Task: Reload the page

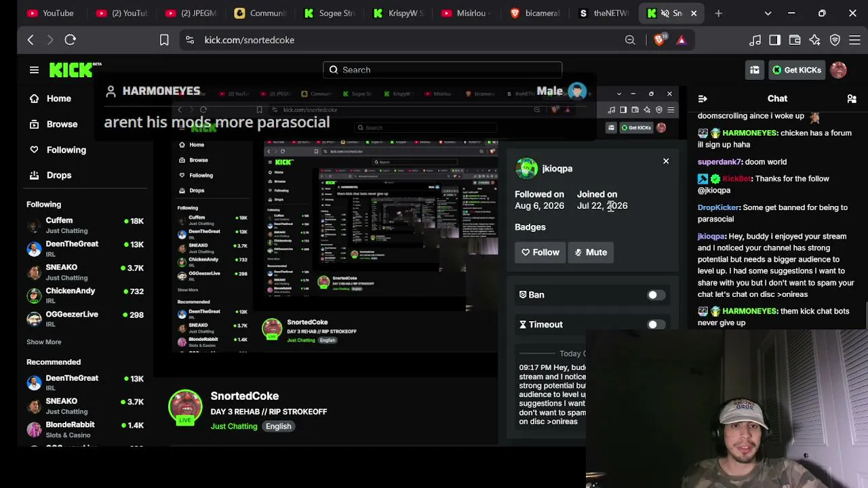Action: pyautogui.click(x=70, y=40)
